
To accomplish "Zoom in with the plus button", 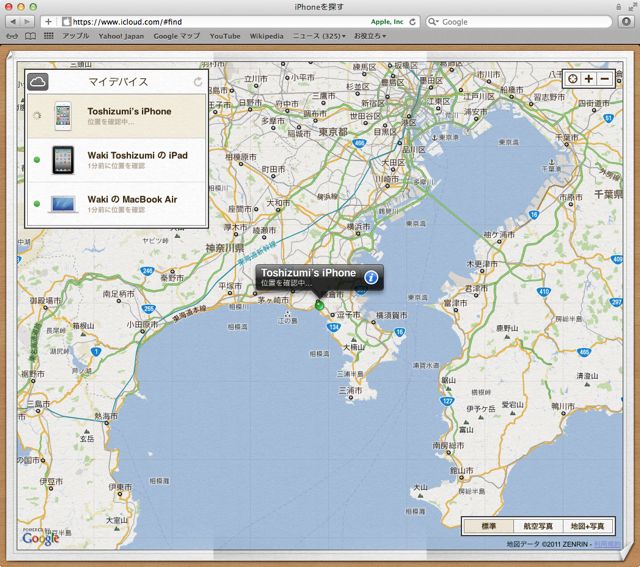I will (x=589, y=78).
